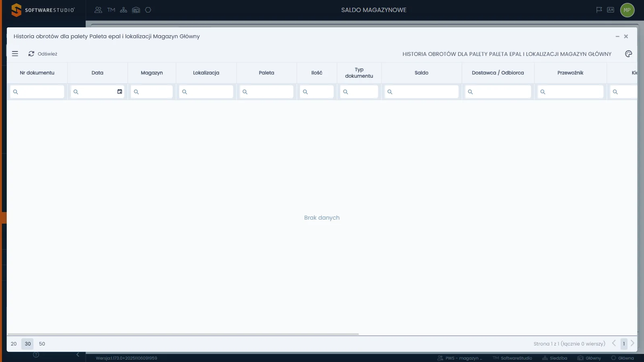The width and height of the screenshot is (644, 362).
Task: Click the Dostawca / Odbiorca filter field
Action: point(498,92)
